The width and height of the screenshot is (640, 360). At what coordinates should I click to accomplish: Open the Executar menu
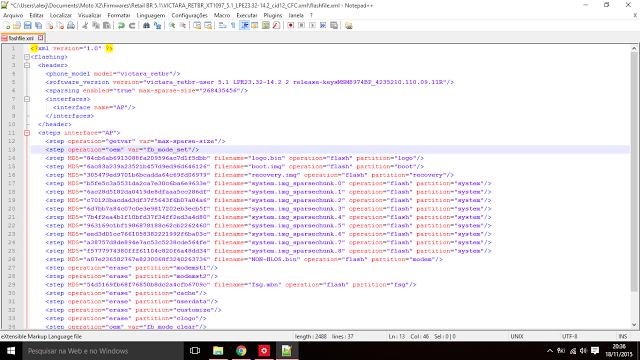247,15
